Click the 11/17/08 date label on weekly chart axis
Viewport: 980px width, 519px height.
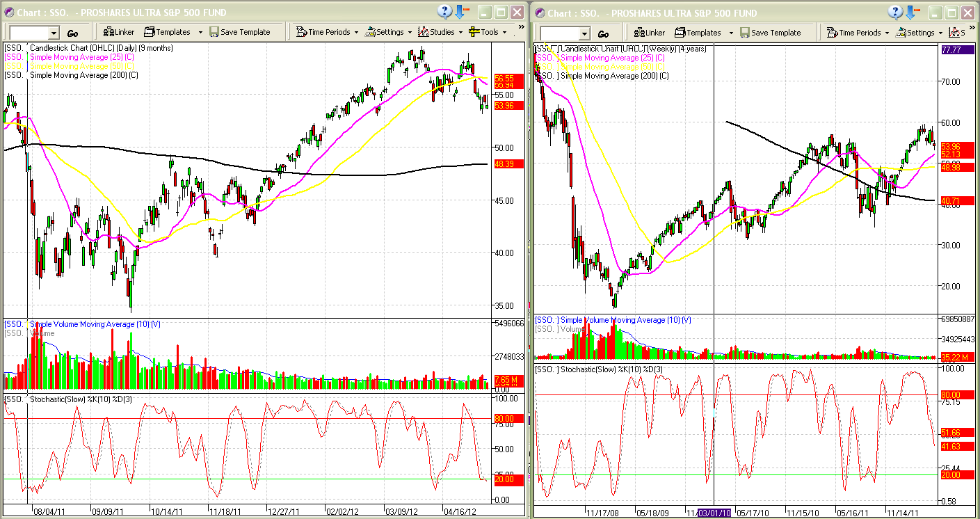pos(602,513)
